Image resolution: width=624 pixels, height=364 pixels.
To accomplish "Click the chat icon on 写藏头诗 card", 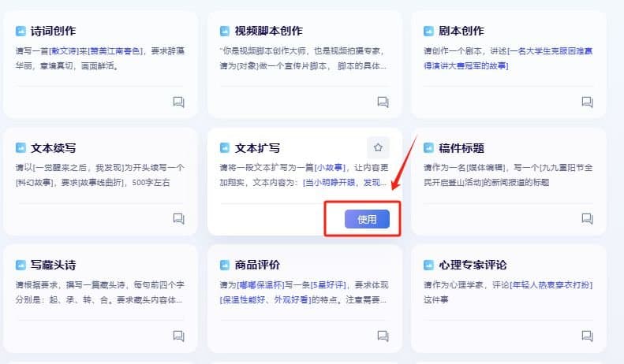I will coord(179,336).
